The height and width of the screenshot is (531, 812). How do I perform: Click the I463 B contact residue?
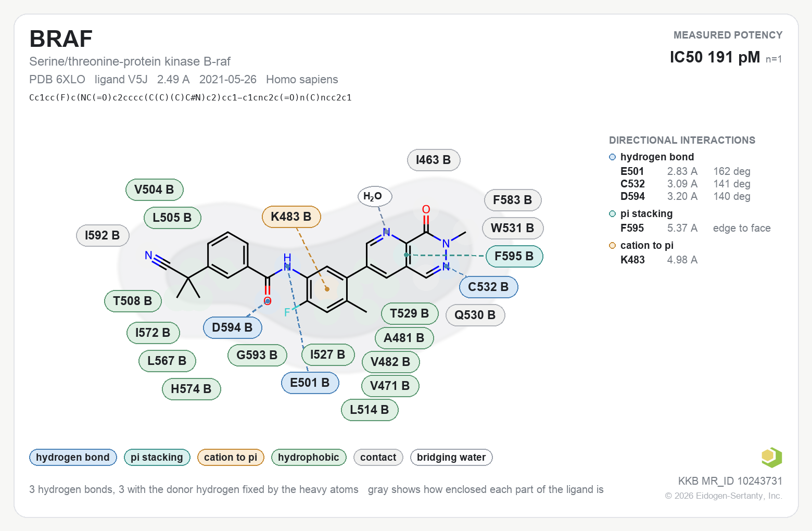(434, 160)
